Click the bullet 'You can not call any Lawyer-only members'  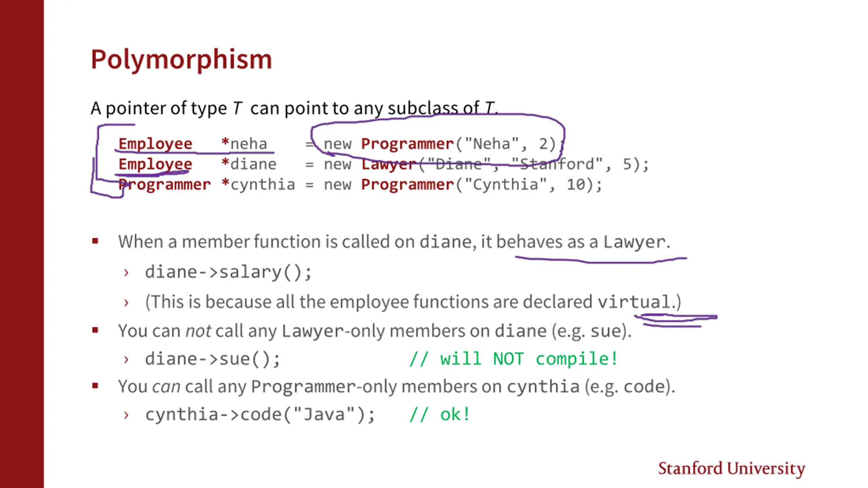click(x=375, y=331)
